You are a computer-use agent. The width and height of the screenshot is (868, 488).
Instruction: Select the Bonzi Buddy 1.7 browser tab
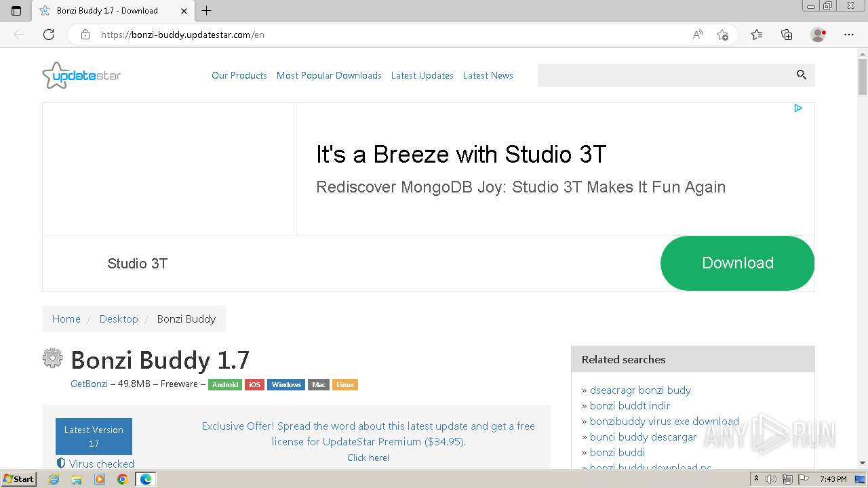[113, 11]
